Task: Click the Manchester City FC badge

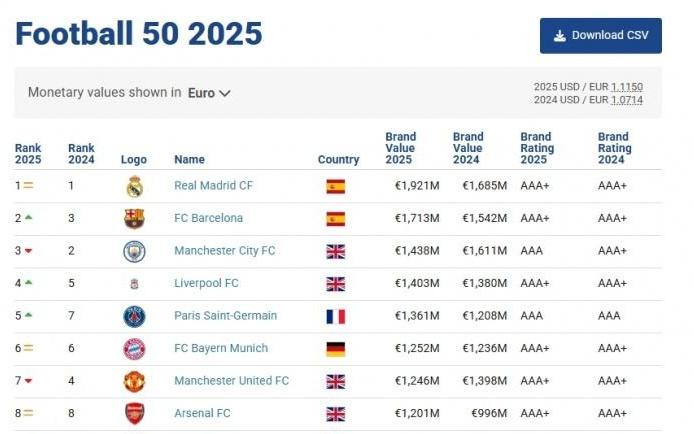Action: point(134,251)
